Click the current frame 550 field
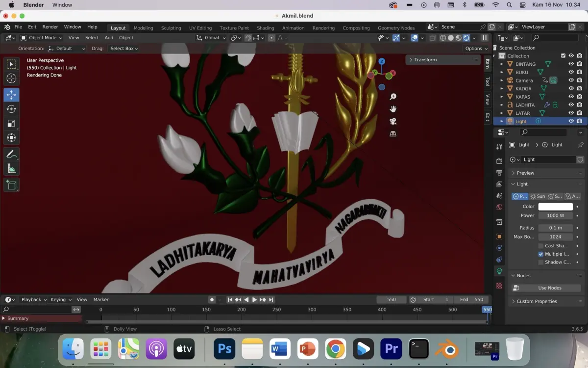The width and height of the screenshot is (588, 368). click(x=392, y=299)
